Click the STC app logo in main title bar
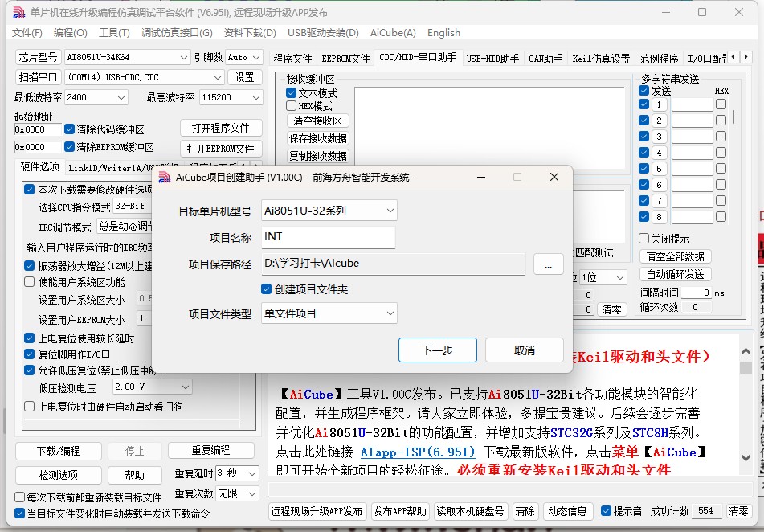Image resolution: width=764 pixels, height=532 pixels. pos(18,12)
